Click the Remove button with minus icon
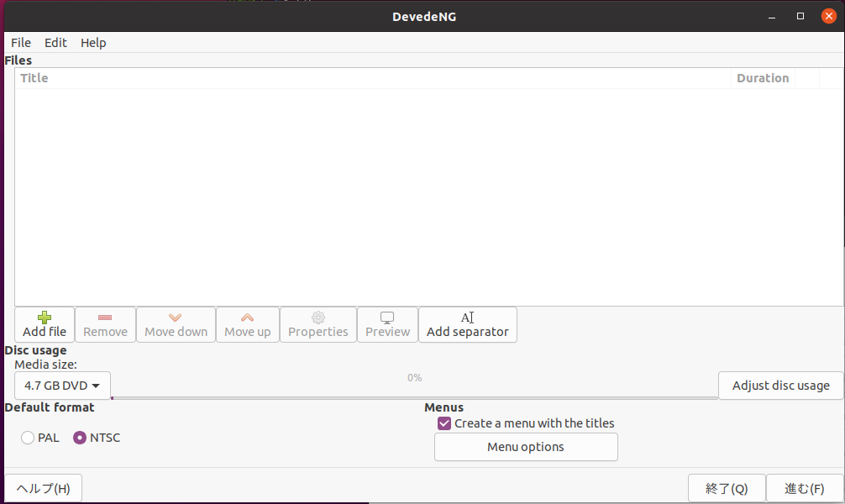Image resolution: width=845 pixels, height=504 pixels. click(x=105, y=324)
